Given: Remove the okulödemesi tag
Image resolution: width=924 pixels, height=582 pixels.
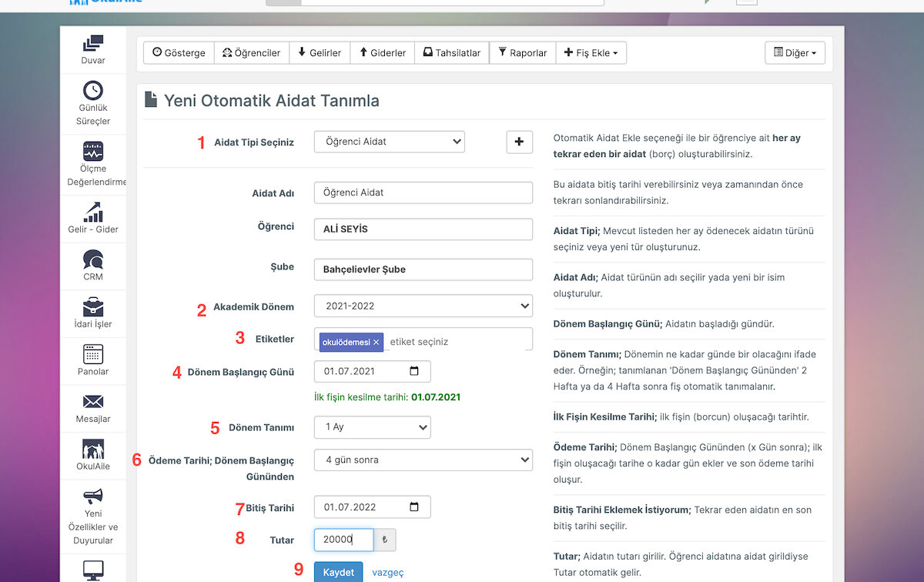Looking at the screenshot, I should pyautogui.click(x=376, y=342).
